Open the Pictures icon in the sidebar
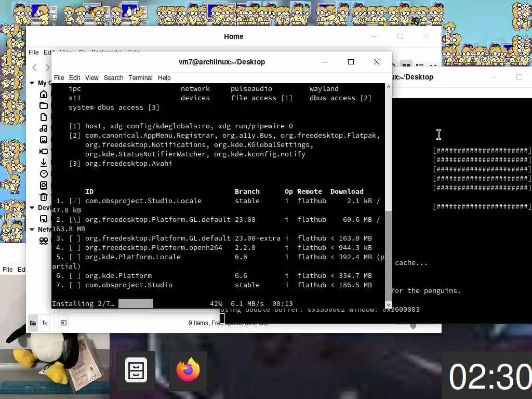The height and width of the screenshot is (399, 532). coord(44,139)
